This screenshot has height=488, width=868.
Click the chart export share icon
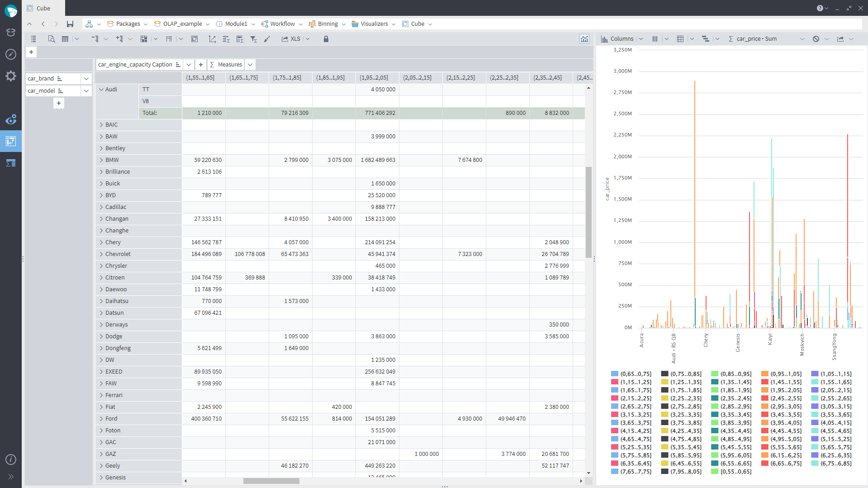point(840,39)
